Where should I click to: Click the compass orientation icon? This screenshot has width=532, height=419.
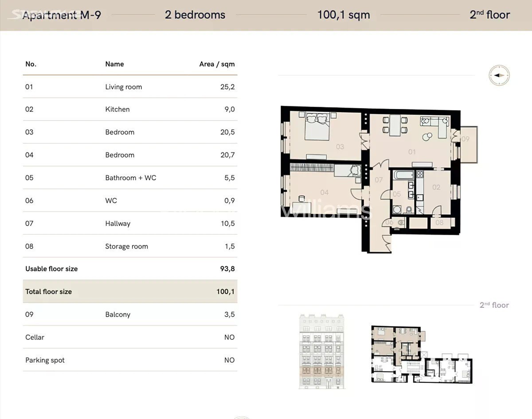[x=499, y=75]
